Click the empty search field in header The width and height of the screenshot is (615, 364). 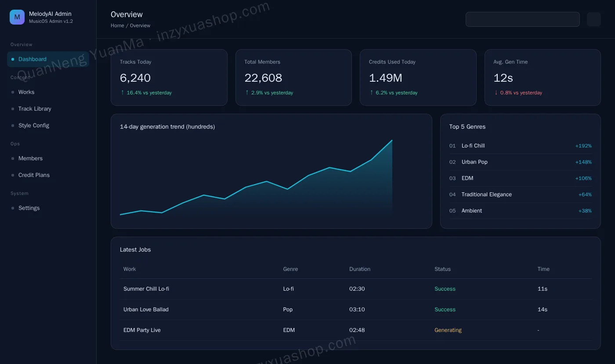point(522,19)
